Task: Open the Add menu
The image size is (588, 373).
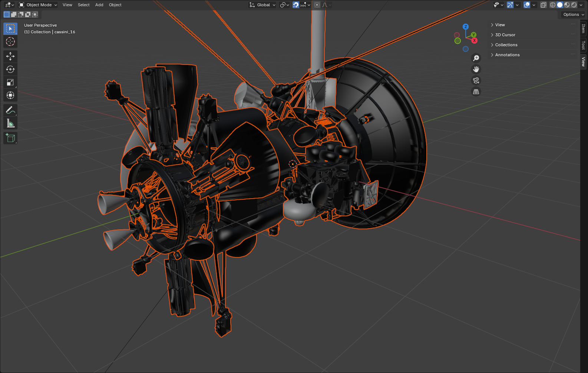Action: pyautogui.click(x=99, y=5)
